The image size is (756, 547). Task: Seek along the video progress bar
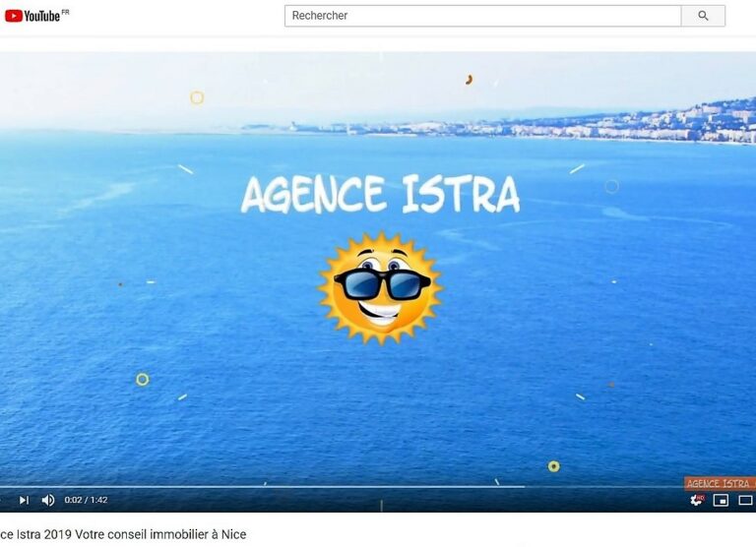(x=378, y=487)
